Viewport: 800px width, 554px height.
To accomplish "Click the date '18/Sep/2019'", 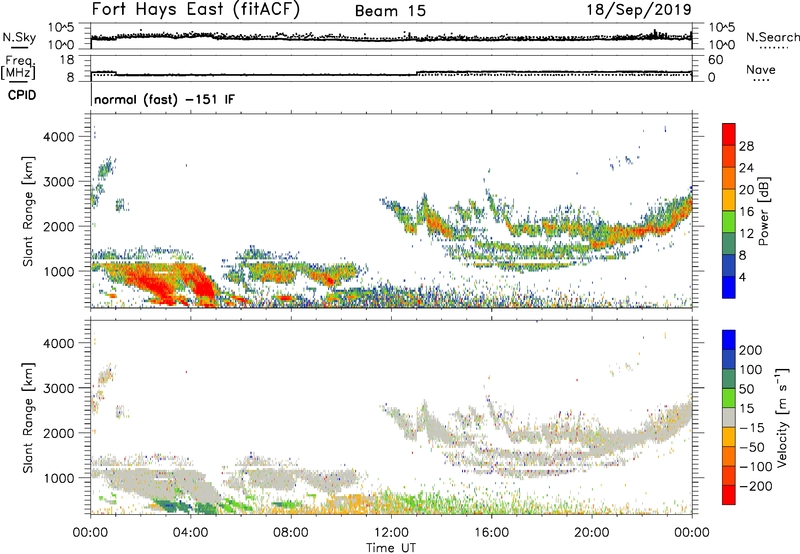I will tap(639, 10).
